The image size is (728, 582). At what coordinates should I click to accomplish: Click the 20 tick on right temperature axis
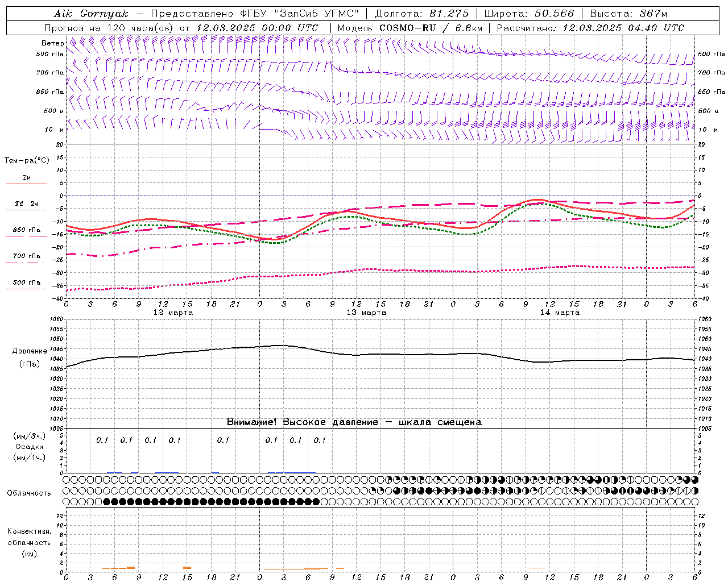pyautogui.click(x=701, y=144)
